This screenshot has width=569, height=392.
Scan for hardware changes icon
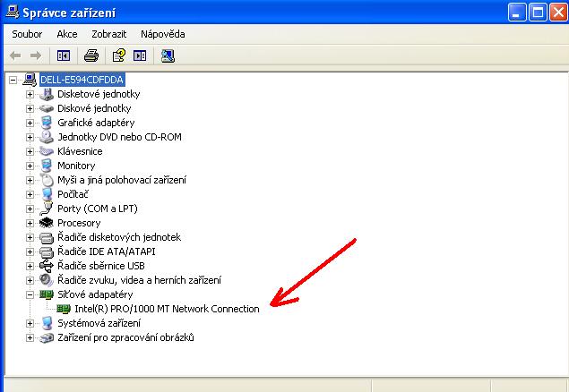point(168,55)
